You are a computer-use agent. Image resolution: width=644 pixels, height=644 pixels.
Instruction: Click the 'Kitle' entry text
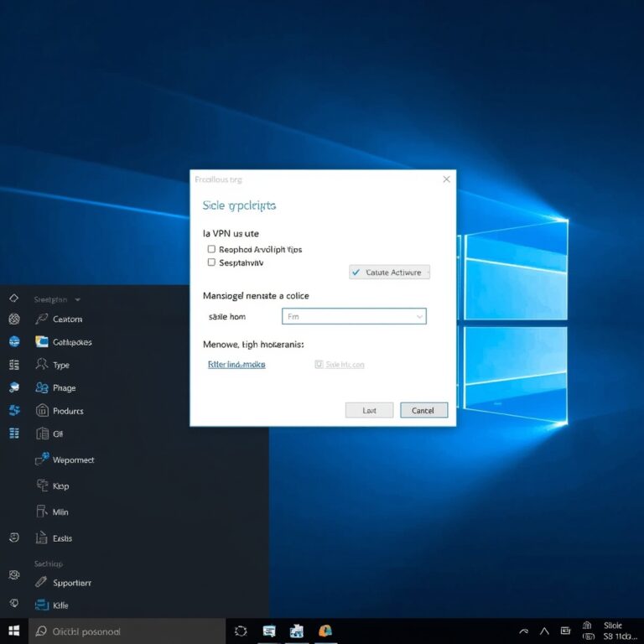pyautogui.click(x=60, y=605)
